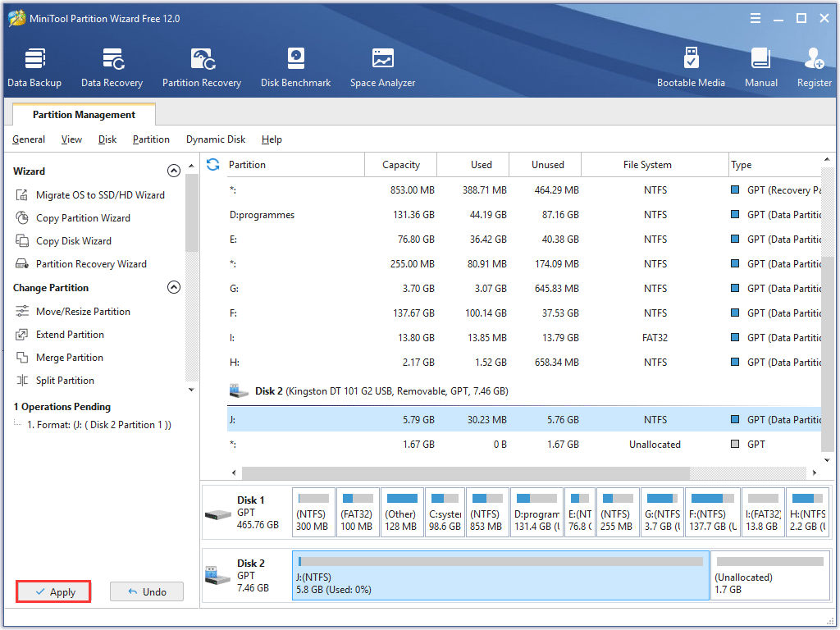This screenshot has width=840, height=630.
Task: Launch Data Recovery
Action: [112, 67]
